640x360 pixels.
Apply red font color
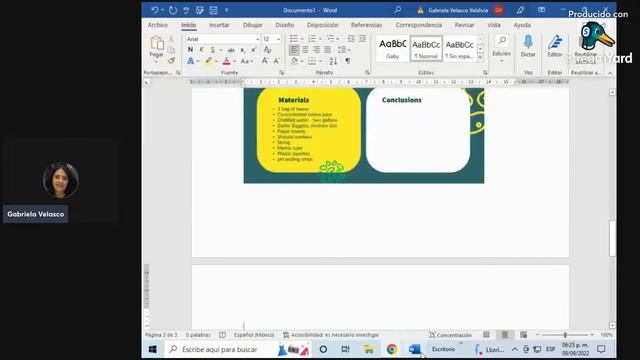(227, 61)
